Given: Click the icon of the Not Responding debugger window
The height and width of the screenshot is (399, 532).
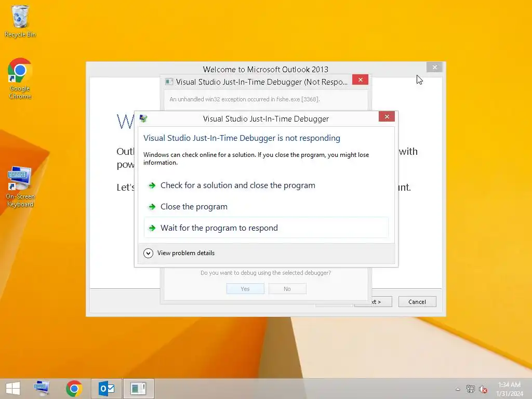Looking at the screenshot, I should click(x=169, y=82).
